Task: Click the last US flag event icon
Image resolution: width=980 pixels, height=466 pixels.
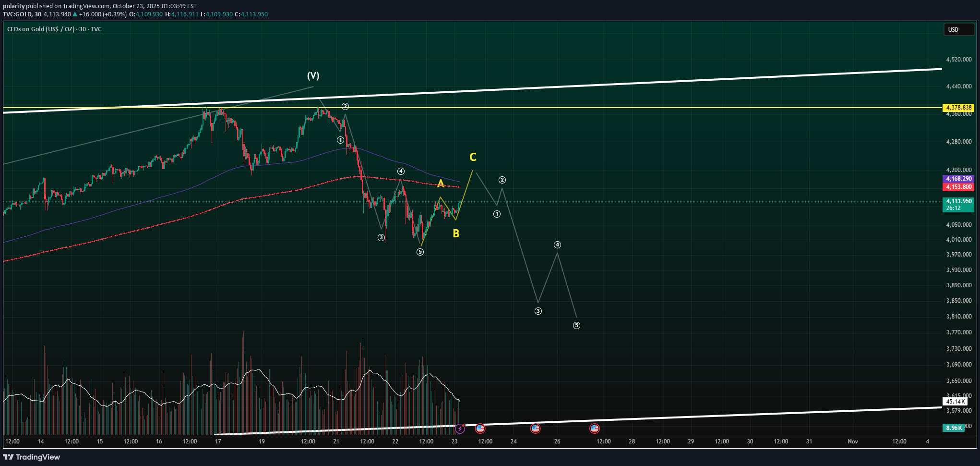Action: (x=594, y=428)
